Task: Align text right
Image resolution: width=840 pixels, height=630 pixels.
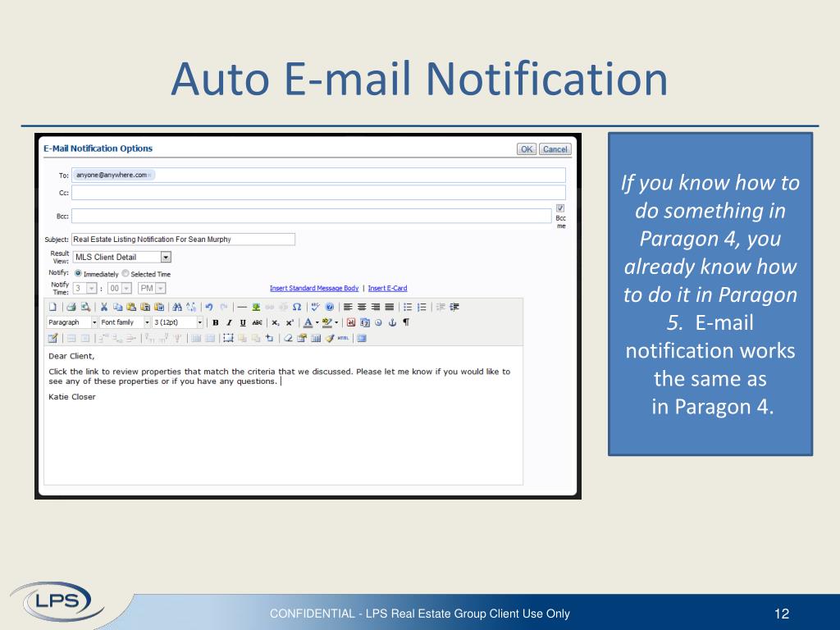Action: tap(376, 307)
